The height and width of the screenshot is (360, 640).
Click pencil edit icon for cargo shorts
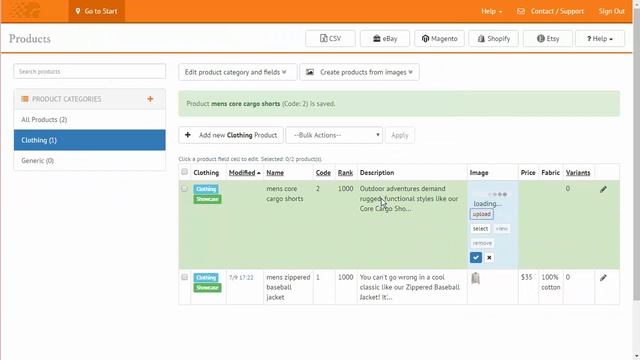[603, 189]
